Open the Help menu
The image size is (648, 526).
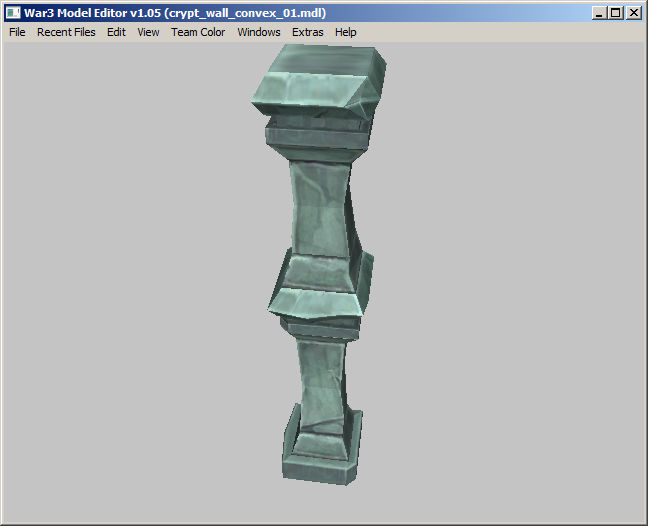(x=345, y=32)
